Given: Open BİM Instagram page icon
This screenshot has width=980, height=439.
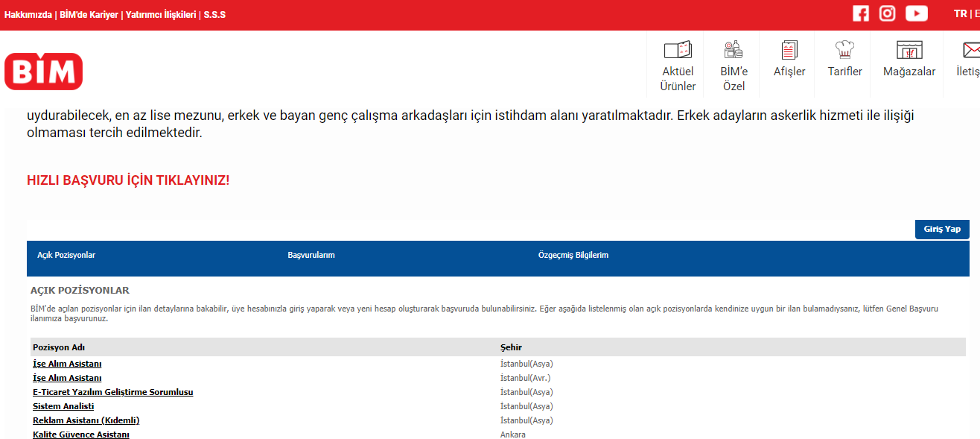Looking at the screenshot, I should [x=887, y=13].
